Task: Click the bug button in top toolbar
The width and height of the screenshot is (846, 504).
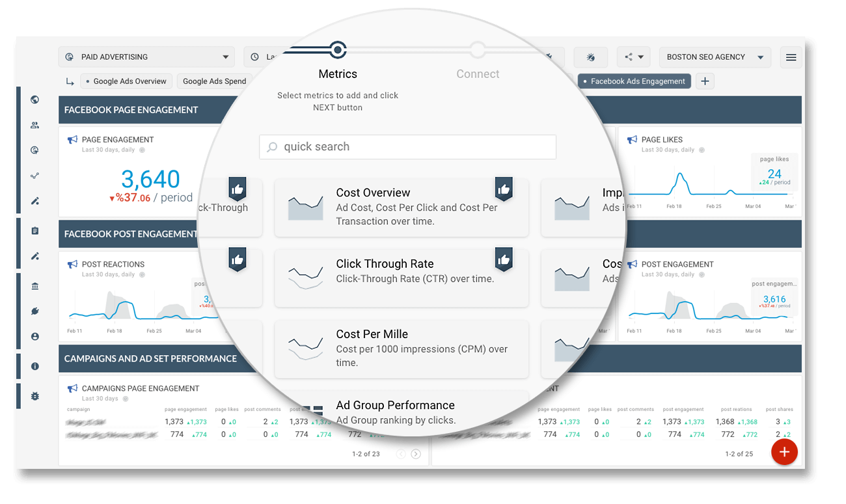Action: [591, 57]
